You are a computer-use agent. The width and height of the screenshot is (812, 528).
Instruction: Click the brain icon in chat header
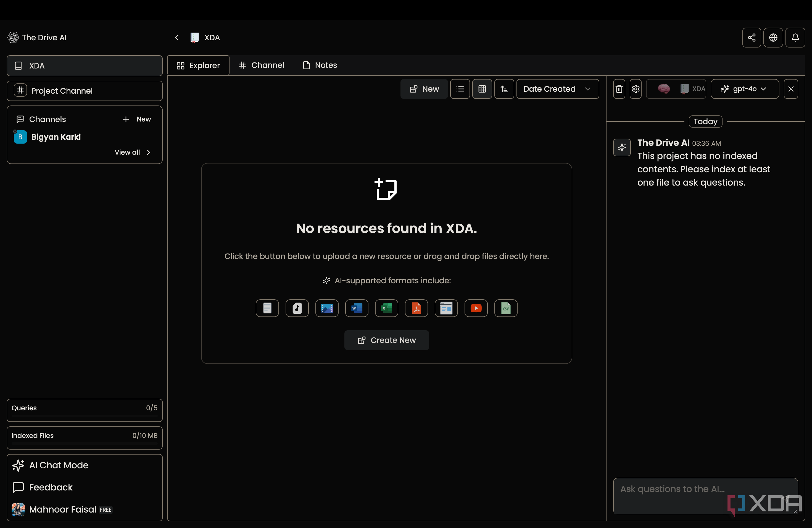(x=664, y=89)
